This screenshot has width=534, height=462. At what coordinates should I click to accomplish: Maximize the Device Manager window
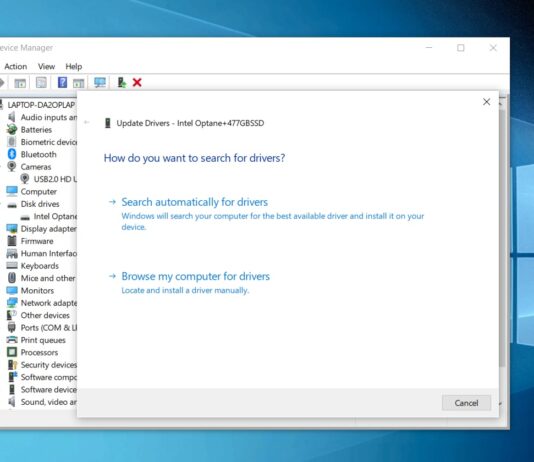tap(461, 48)
